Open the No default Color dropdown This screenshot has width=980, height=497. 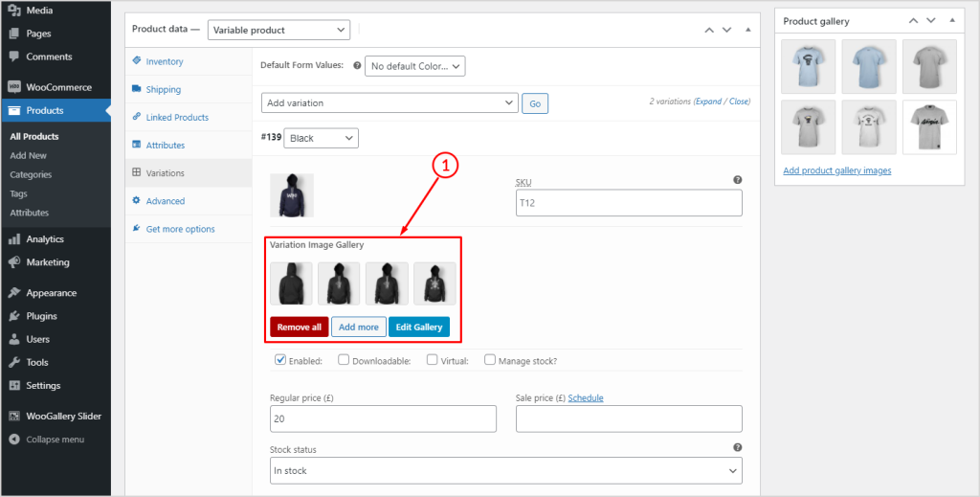click(415, 66)
